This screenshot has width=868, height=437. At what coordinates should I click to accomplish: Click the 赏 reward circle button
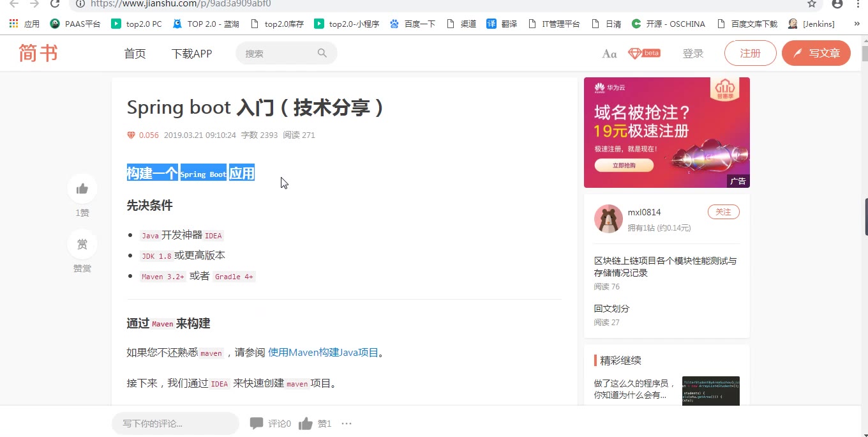click(82, 244)
